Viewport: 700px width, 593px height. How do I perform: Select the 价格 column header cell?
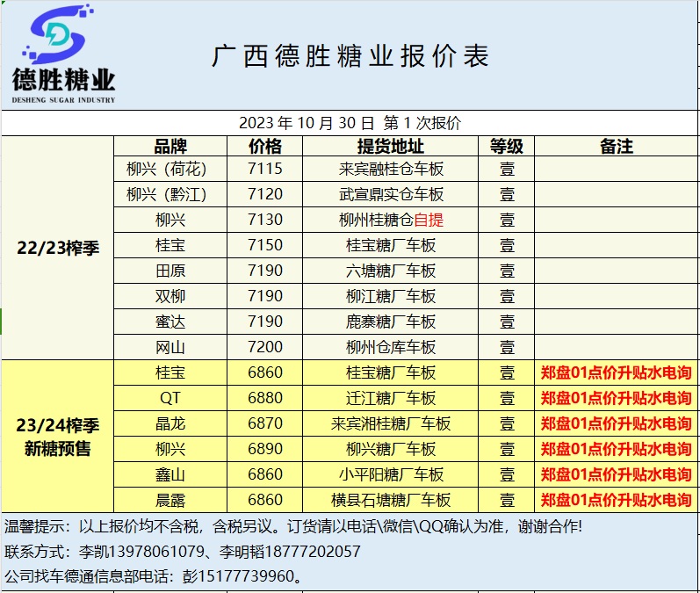coord(265,147)
